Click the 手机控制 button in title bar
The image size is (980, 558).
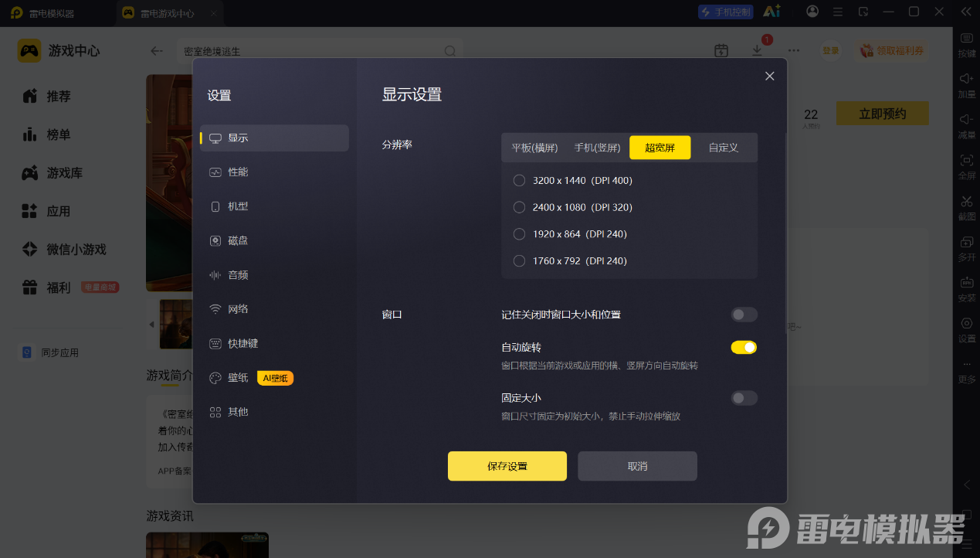(x=724, y=12)
